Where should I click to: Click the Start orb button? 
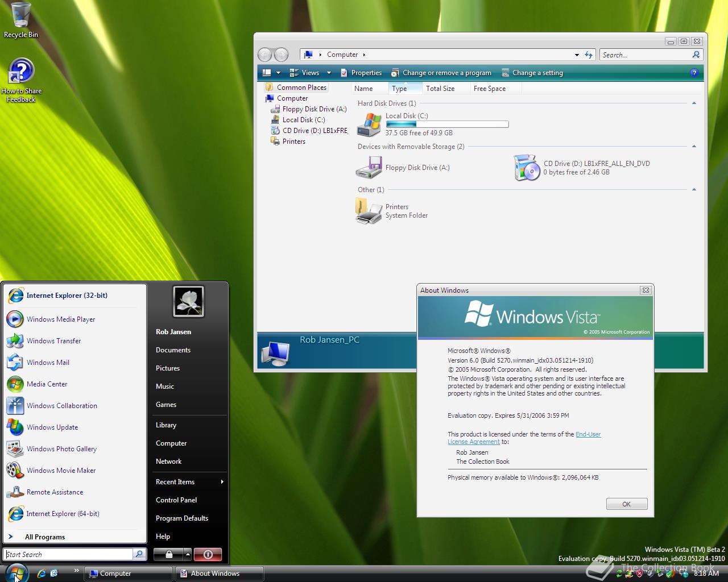click(16, 573)
